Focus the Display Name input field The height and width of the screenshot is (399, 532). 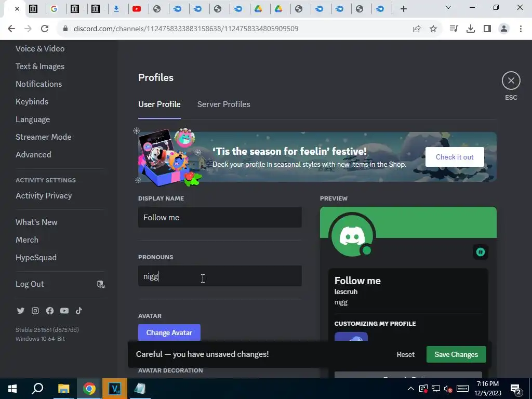tap(220, 217)
